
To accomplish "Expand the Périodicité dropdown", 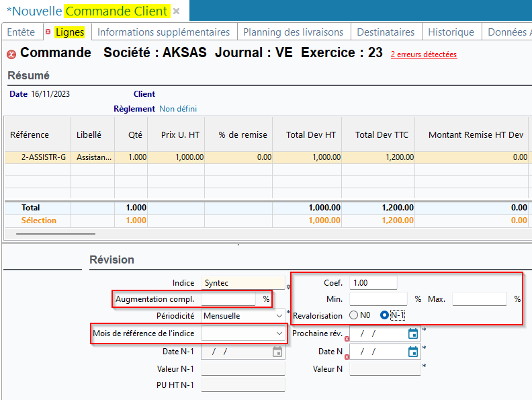I will click(x=279, y=315).
